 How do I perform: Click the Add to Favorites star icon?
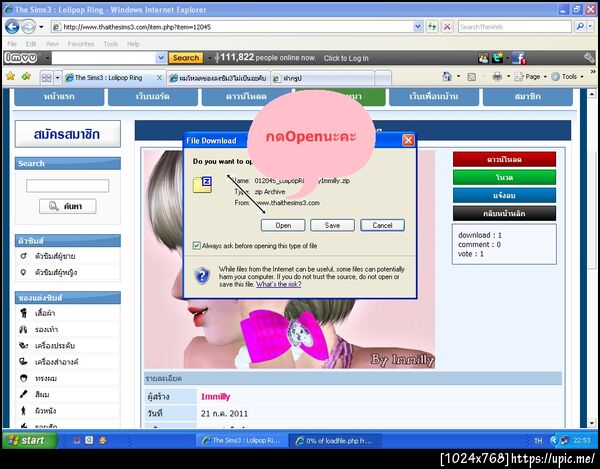click(x=26, y=77)
